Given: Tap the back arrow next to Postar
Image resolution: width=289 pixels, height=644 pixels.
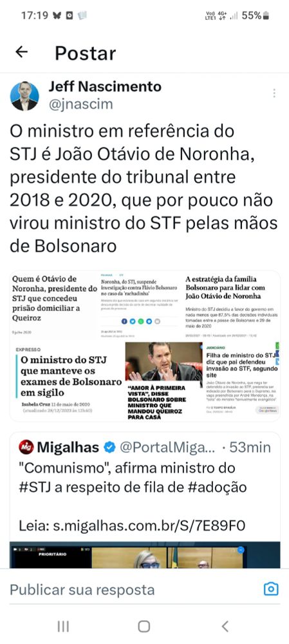Looking at the screenshot, I should coord(21,52).
